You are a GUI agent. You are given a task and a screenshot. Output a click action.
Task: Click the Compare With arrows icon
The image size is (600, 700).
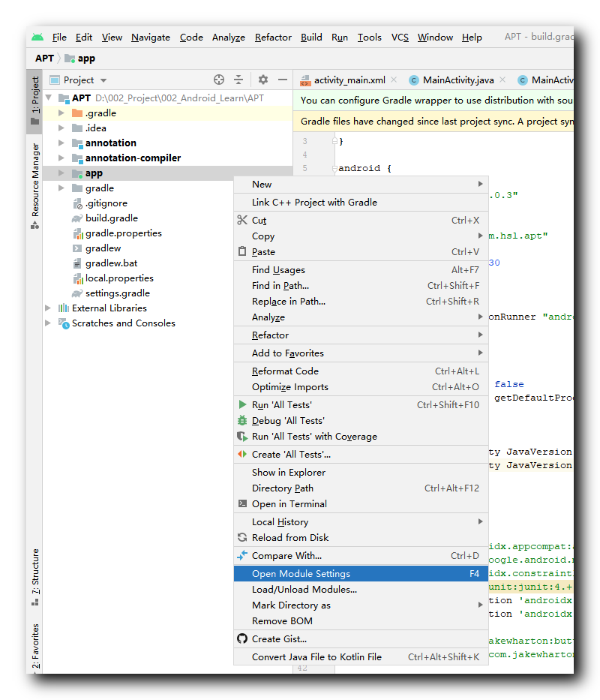[242, 555]
